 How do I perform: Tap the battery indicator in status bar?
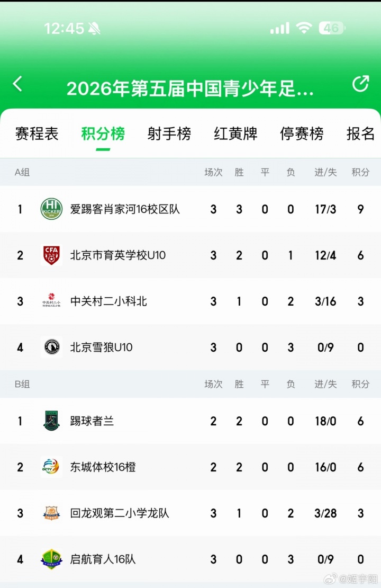(x=332, y=28)
